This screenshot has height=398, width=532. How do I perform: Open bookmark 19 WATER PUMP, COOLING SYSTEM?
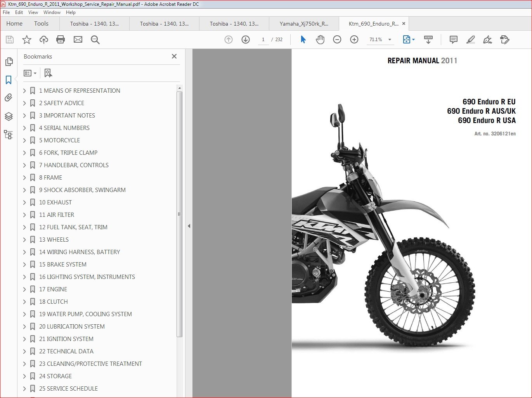pos(85,314)
